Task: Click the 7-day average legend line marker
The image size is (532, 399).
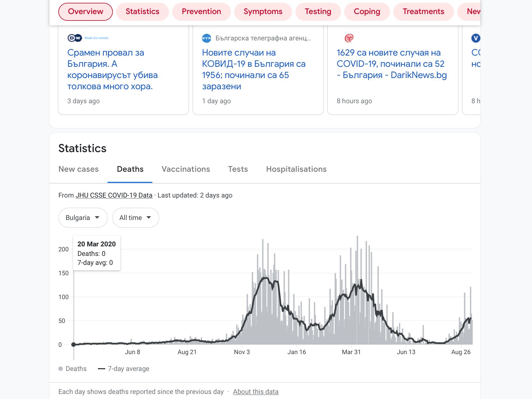Action: 101,369
